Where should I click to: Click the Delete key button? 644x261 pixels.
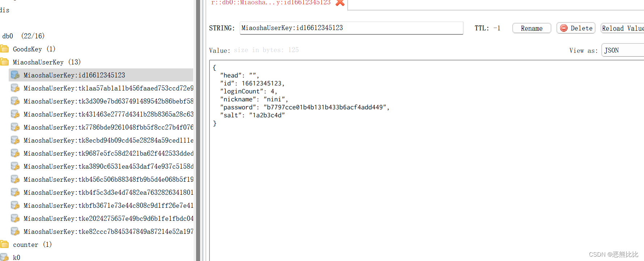[576, 28]
